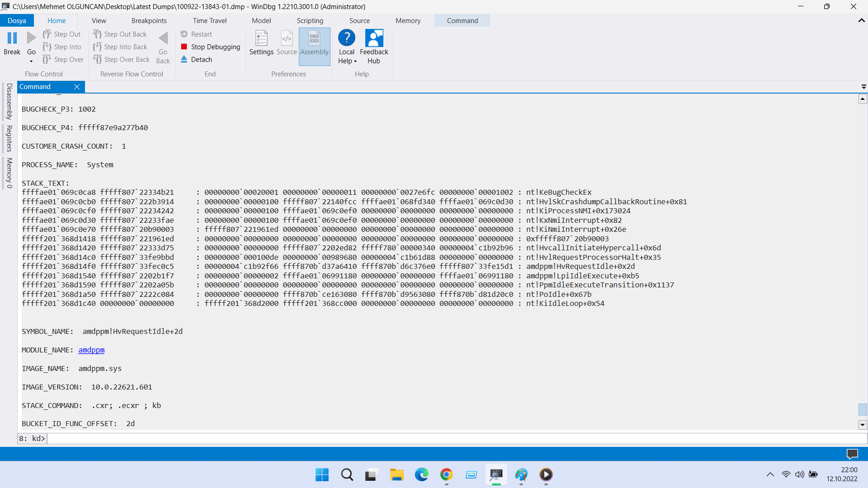Close the Command tab

click(77, 87)
